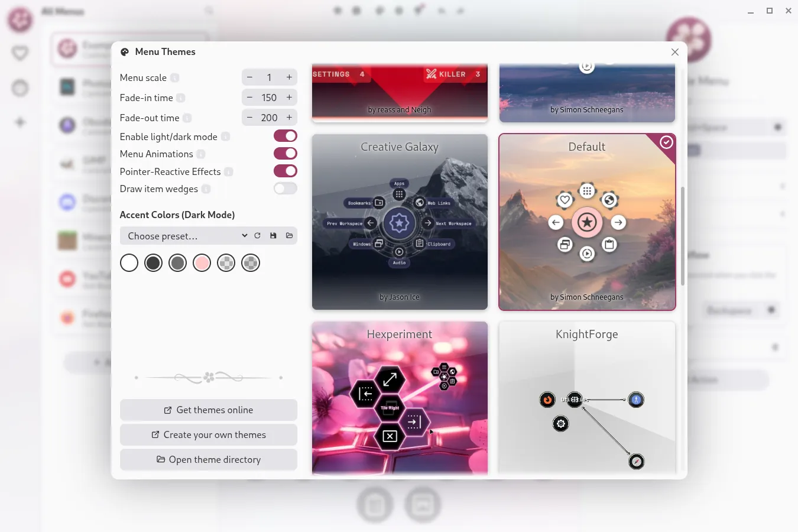Viewport: 798px width, 532px height.
Task: Disable Menu Animations switch
Action: point(286,154)
